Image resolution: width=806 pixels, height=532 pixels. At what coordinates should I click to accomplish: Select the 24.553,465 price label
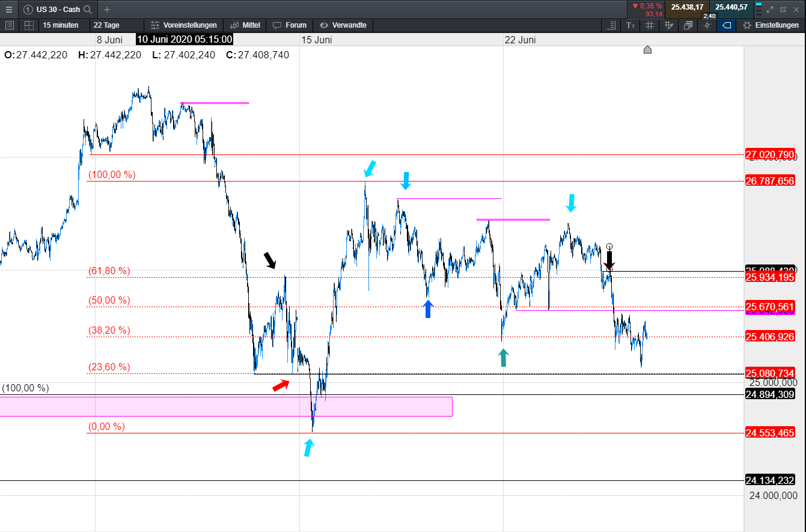770,433
